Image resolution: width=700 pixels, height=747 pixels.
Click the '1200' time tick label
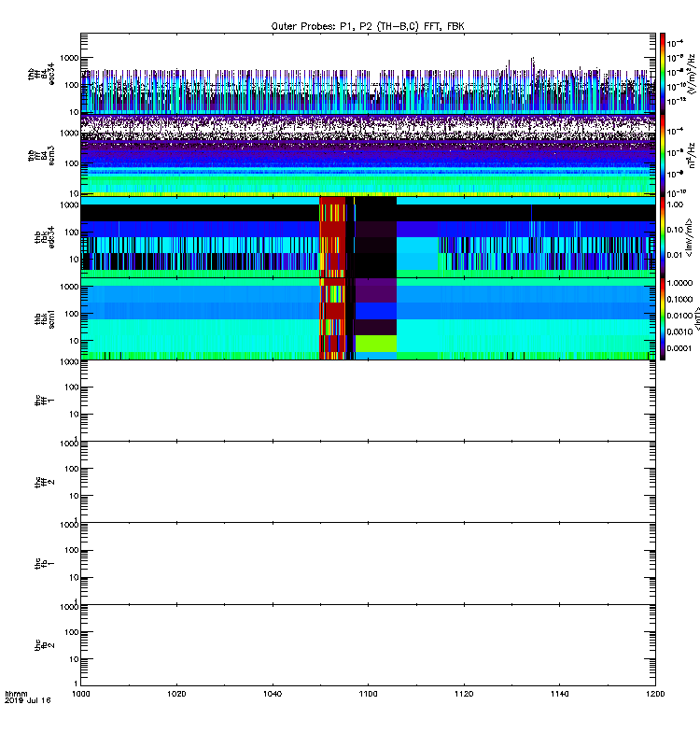click(x=655, y=694)
